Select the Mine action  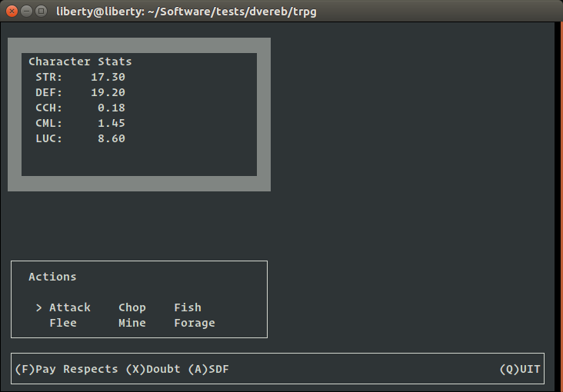pos(132,323)
